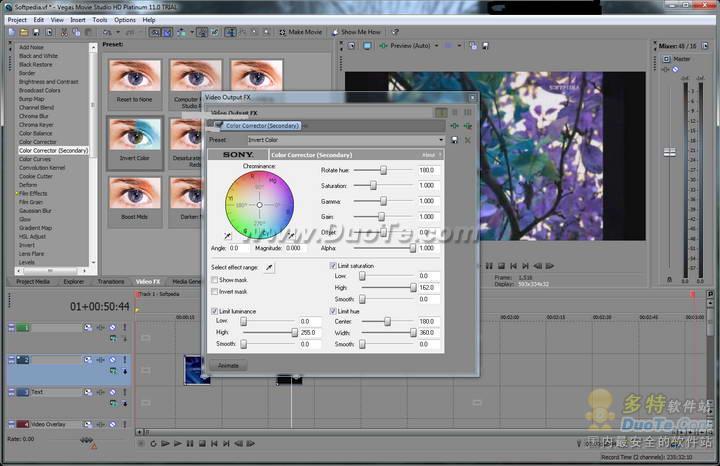Switch to the Transitions tab
The image size is (720, 466).
pos(111,282)
